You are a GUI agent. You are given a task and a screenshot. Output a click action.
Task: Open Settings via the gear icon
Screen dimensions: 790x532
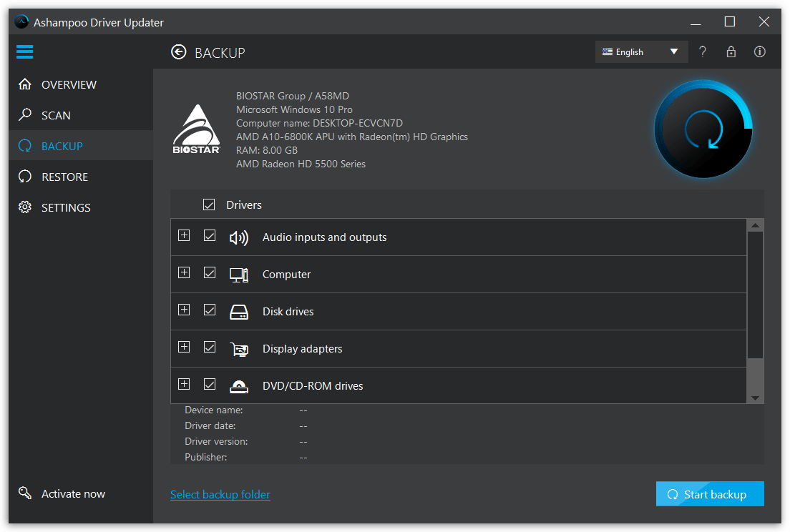[x=25, y=207]
